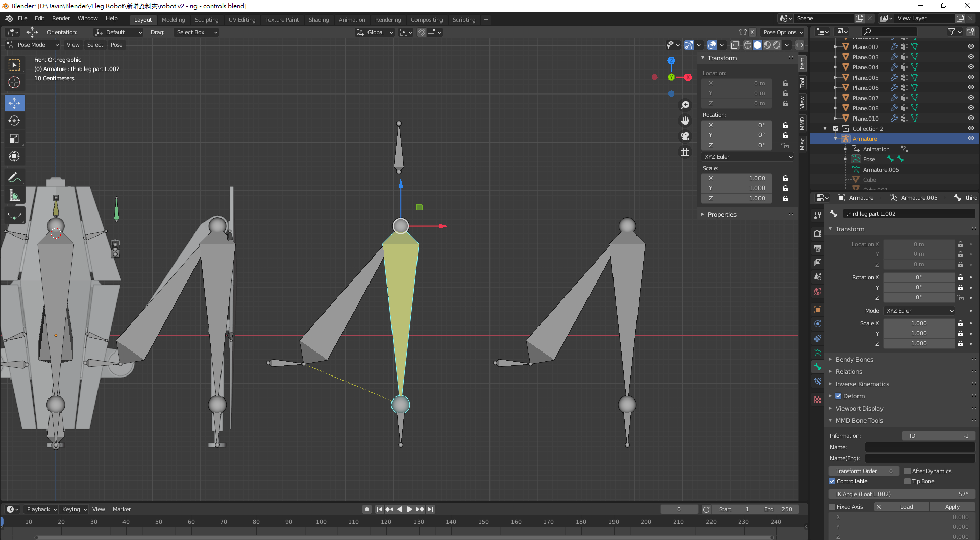
Task: Enable the After Dynamics checkbox
Action: coord(908,471)
